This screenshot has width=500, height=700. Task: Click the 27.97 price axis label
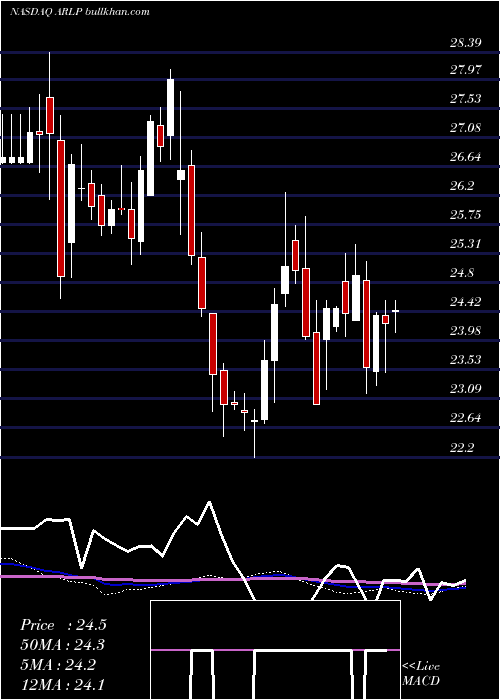(x=465, y=70)
